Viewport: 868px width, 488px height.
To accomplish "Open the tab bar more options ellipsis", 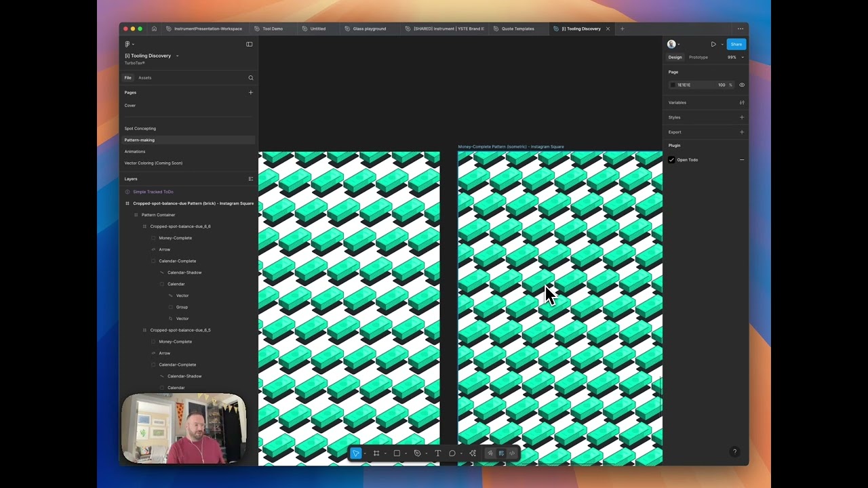I will [x=741, y=28].
